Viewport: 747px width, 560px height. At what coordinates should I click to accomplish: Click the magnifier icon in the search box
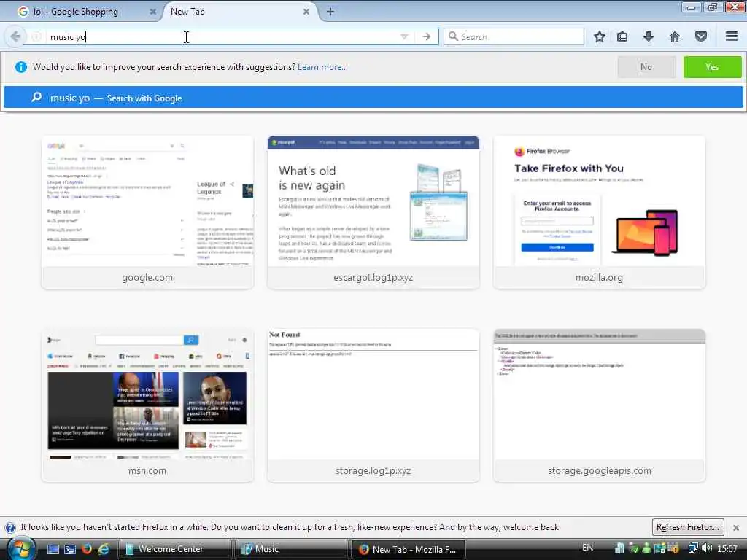[x=453, y=36]
